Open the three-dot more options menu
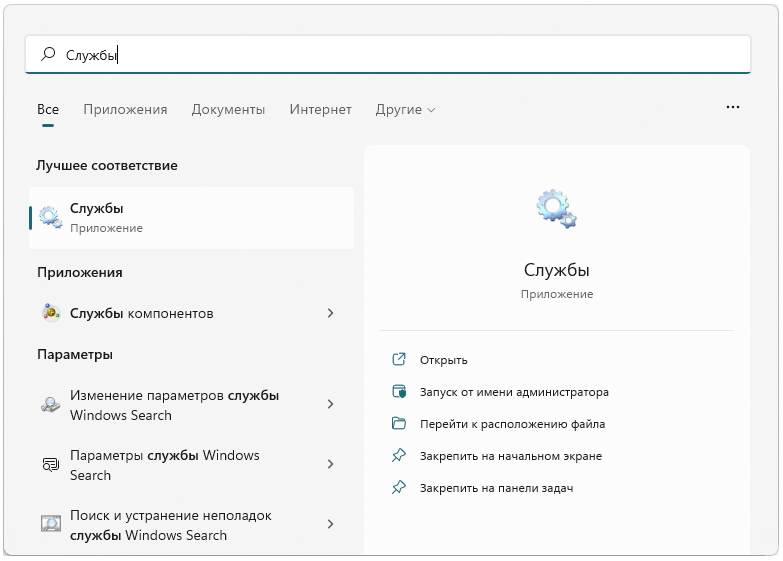This screenshot has height=561, width=783. point(733,107)
